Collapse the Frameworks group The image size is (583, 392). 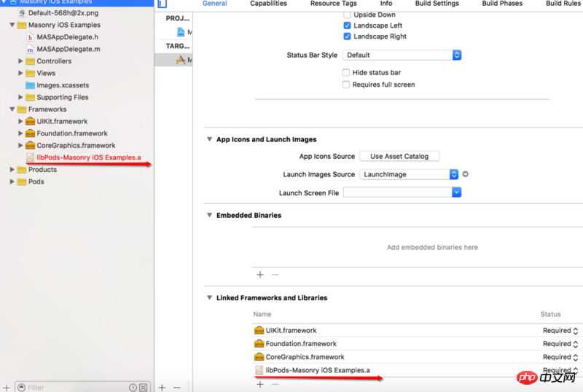[12, 109]
